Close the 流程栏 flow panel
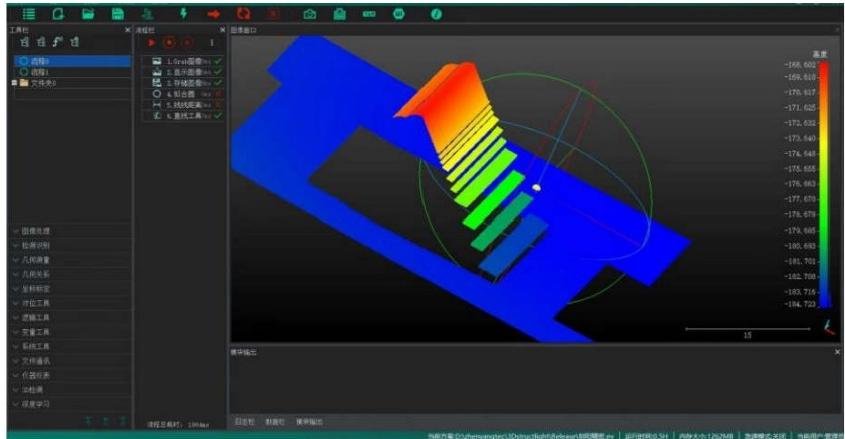 [x=221, y=31]
